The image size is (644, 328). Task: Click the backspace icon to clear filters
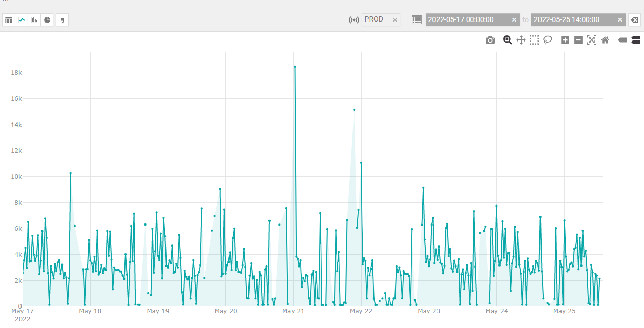point(634,19)
